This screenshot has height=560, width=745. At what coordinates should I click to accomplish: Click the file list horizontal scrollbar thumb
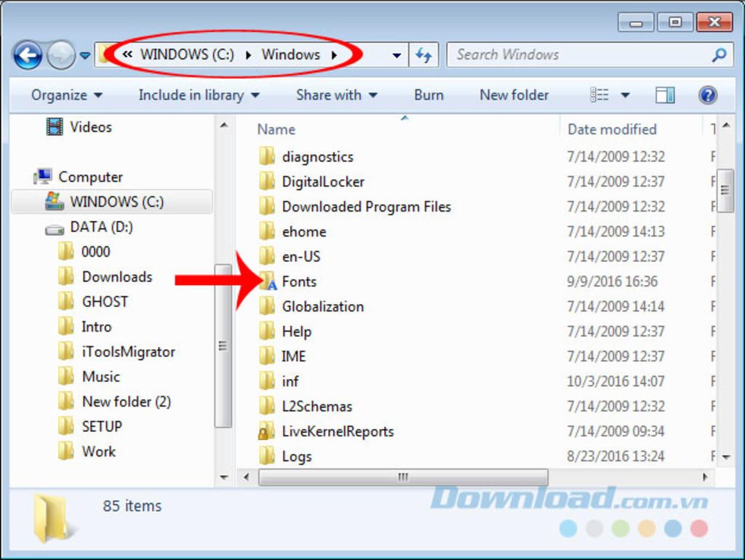pos(403,477)
